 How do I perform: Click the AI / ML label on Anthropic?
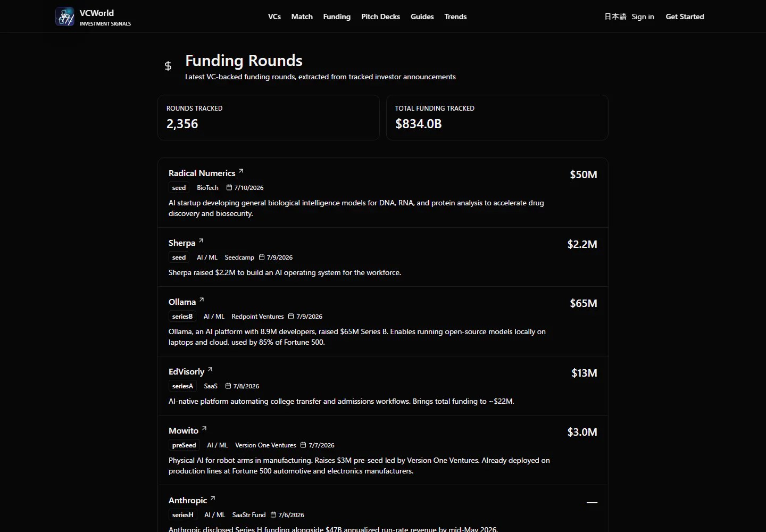pos(215,515)
